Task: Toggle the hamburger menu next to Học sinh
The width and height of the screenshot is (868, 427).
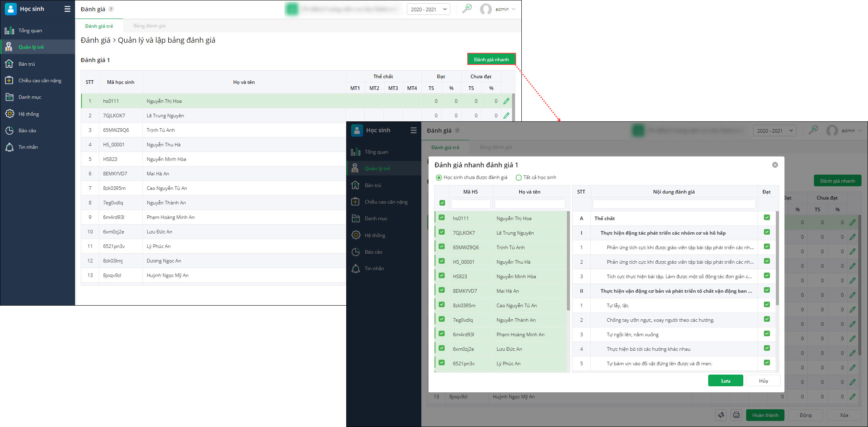Action: click(67, 9)
